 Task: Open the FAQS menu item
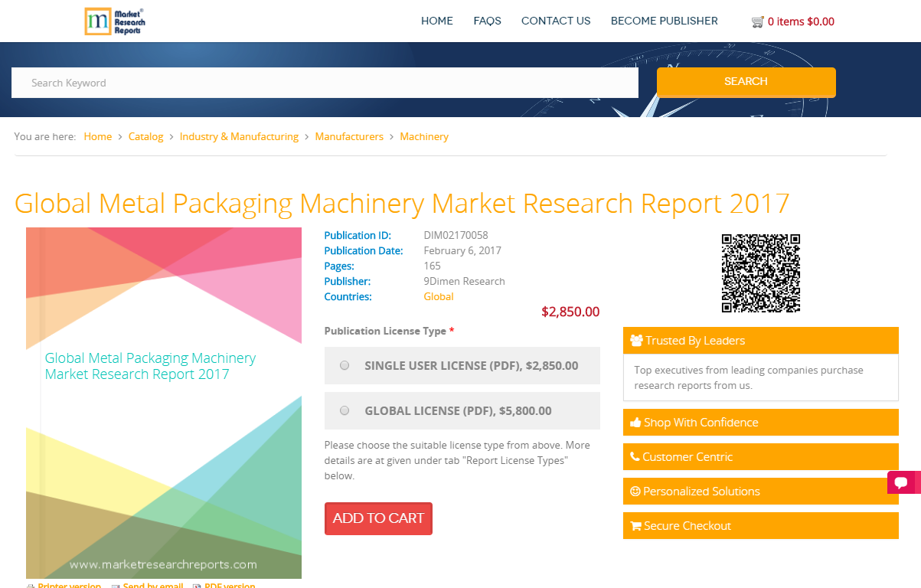tap(487, 21)
